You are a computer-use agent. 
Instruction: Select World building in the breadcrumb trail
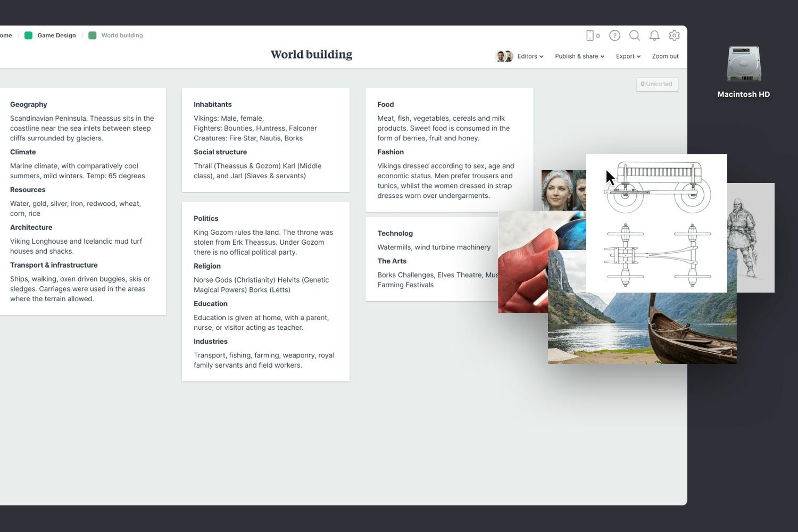pos(122,35)
